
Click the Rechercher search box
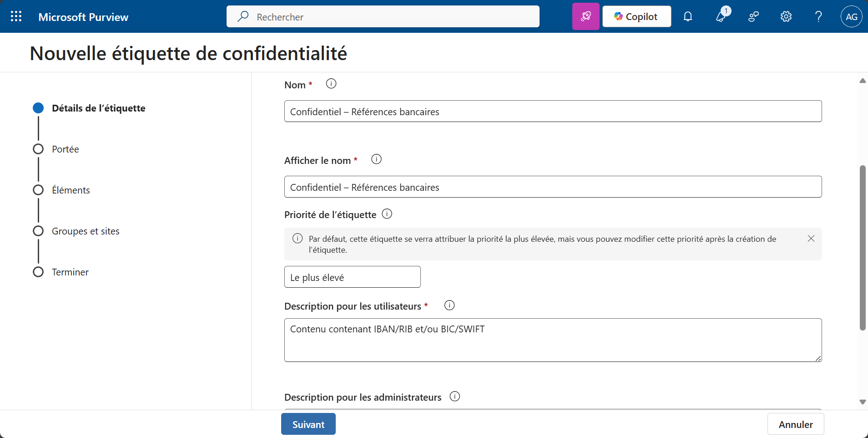pyautogui.click(x=383, y=17)
